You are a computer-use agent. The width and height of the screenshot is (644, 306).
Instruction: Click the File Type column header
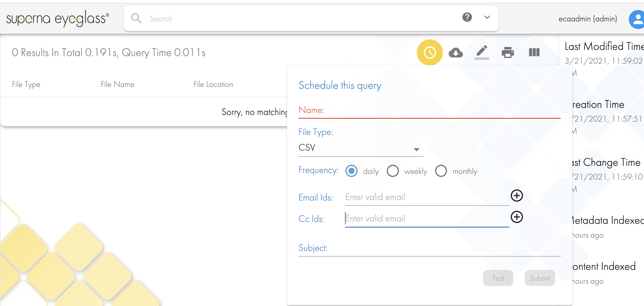pos(26,85)
